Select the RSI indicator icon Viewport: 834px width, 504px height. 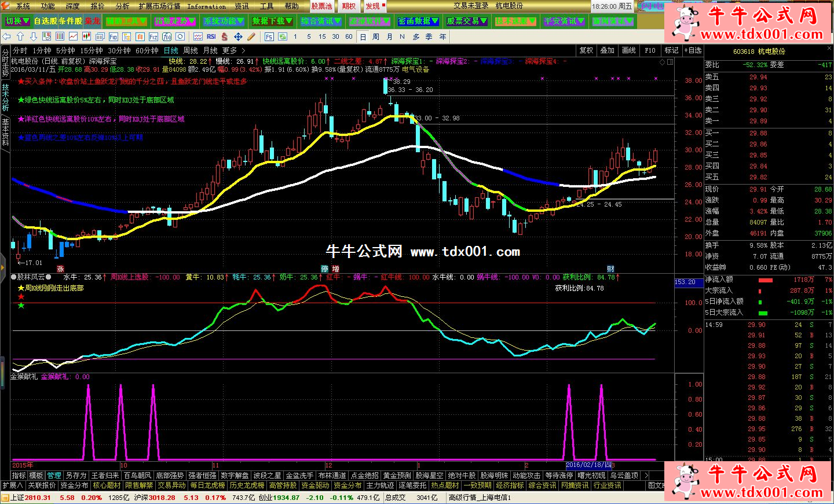click(211, 36)
